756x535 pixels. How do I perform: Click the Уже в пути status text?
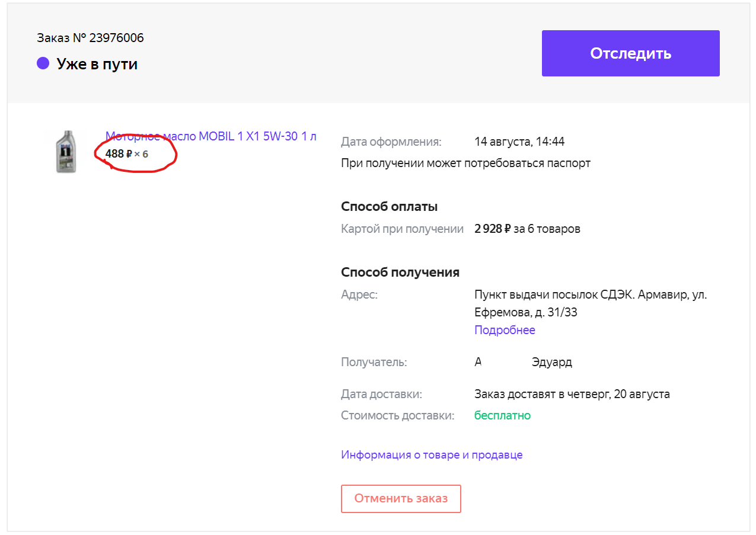tap(97, 64)
